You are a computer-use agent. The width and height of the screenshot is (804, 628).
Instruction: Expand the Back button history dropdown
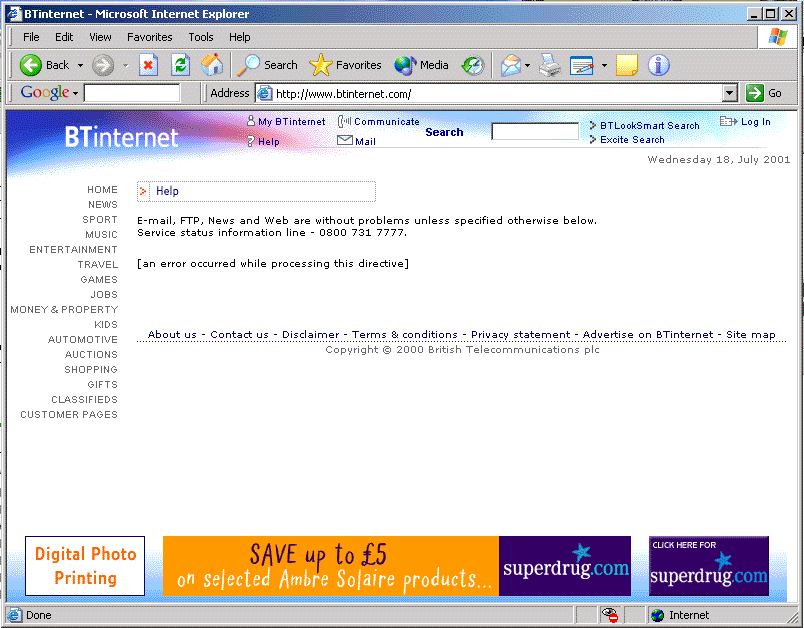[80, 66]
